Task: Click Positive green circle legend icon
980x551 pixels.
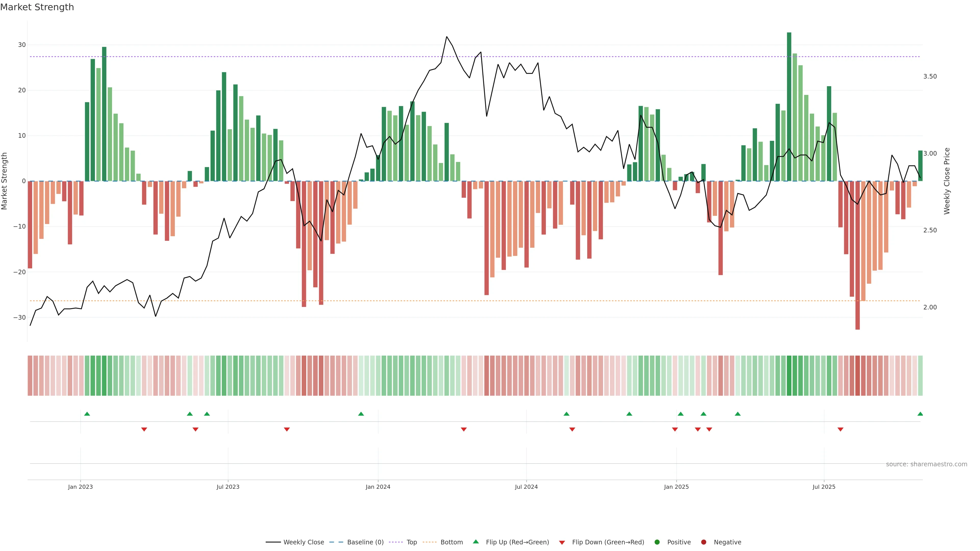Action: [x=657, y=542]
